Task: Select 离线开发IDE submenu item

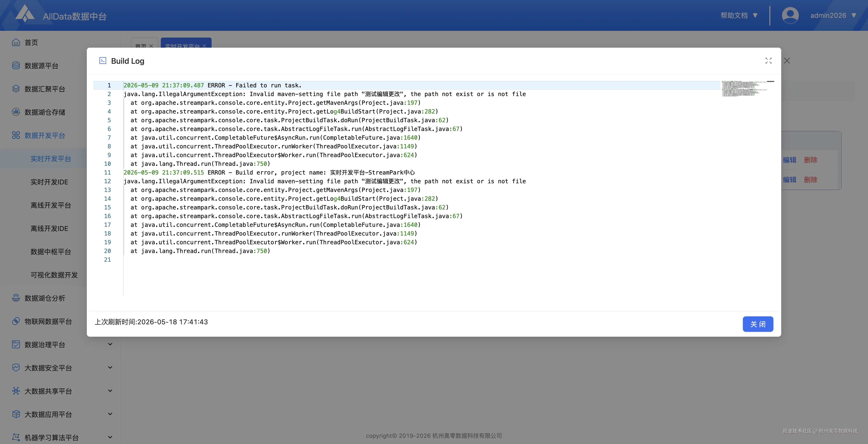Action: pos(49,228)
